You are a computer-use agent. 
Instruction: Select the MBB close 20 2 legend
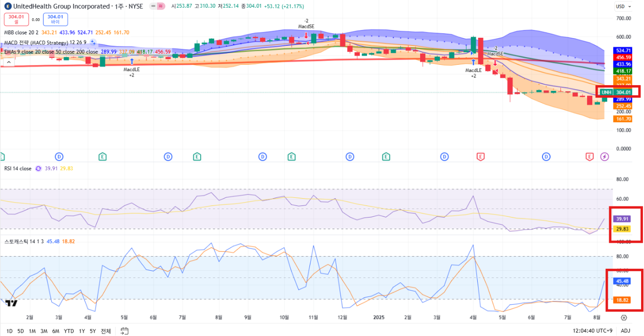[22, 32]
